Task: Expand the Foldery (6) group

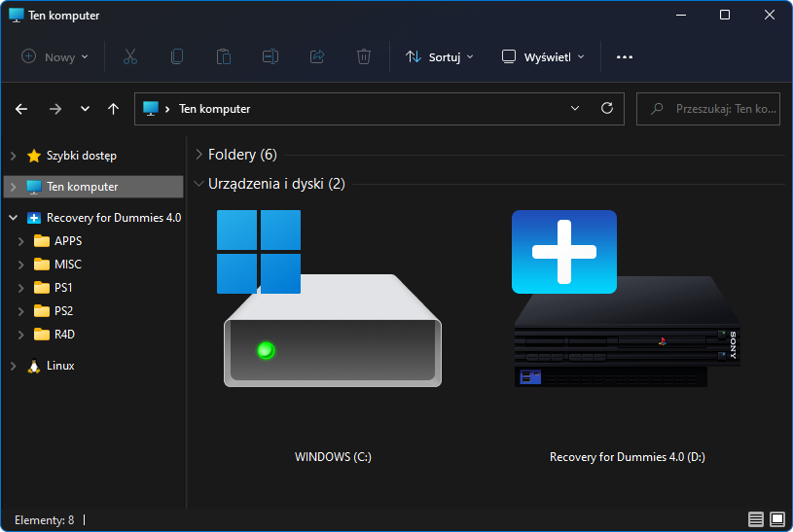Action: coord(198,155)
